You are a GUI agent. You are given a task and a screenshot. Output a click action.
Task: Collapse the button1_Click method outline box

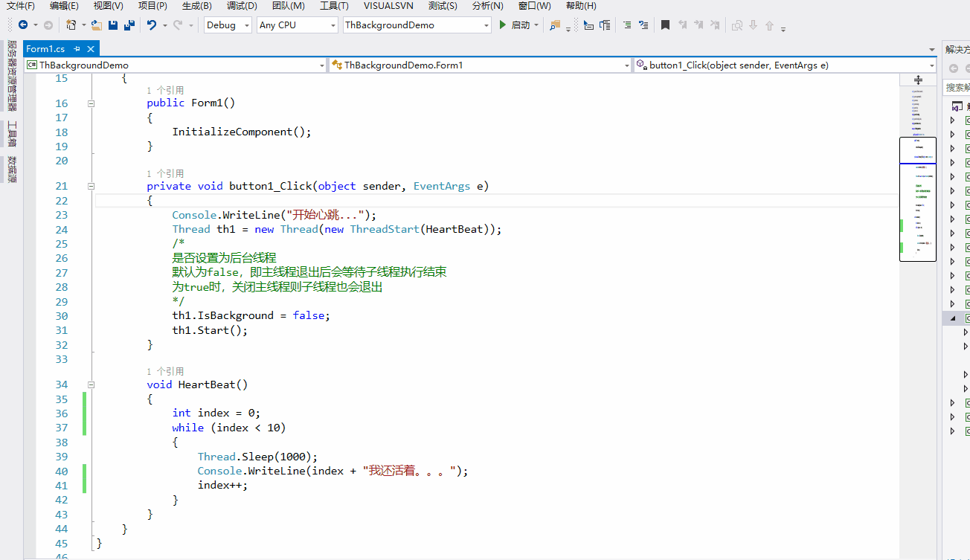[91, 187]
